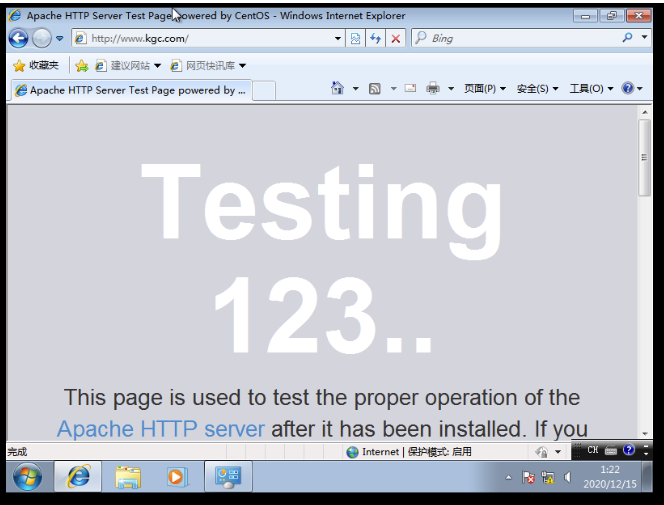Click the network warning tray icon
The width and height of the screenshot is (664, 505).
coord(548,477)
